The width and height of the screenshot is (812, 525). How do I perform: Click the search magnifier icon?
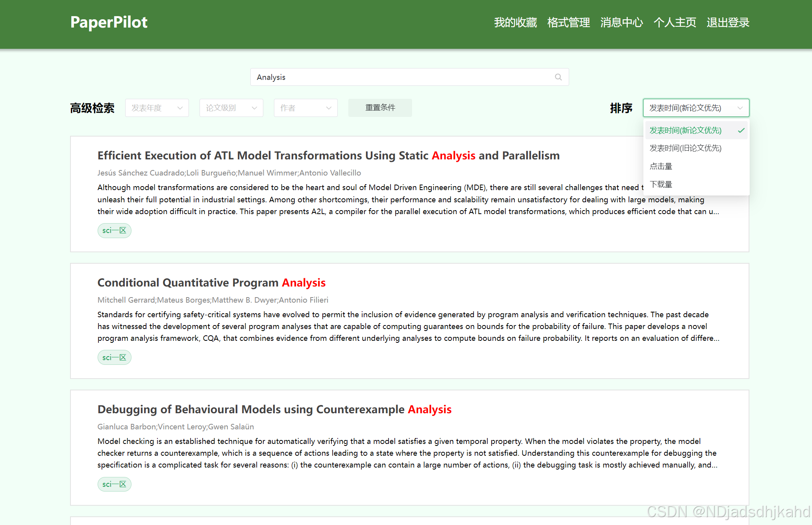pos(558,77)
